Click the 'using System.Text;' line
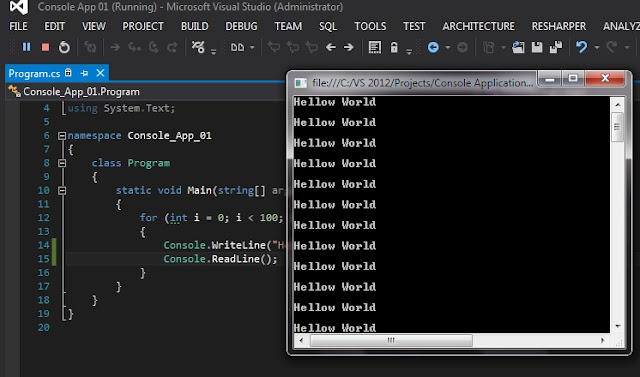The height and width of the screenshot is (377, 640). (x=121, y=108)
